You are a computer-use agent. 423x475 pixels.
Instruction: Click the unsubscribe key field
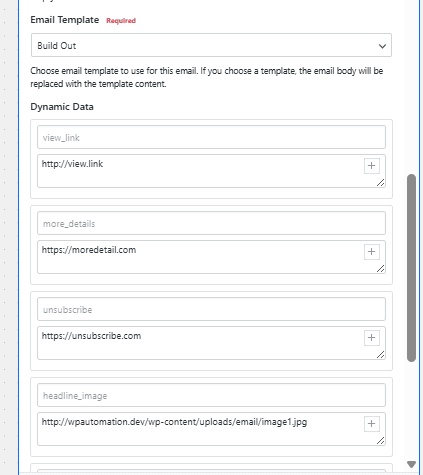(211, 309)
